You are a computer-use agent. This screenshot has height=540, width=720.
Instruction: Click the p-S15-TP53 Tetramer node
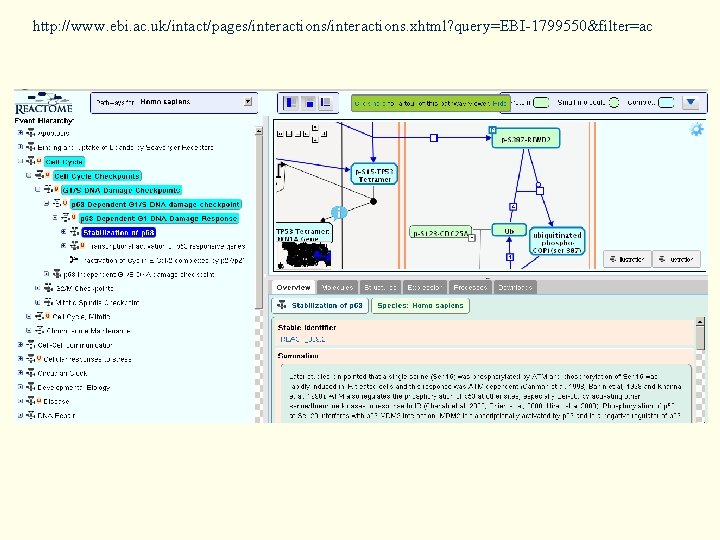[x=374, y=174]
